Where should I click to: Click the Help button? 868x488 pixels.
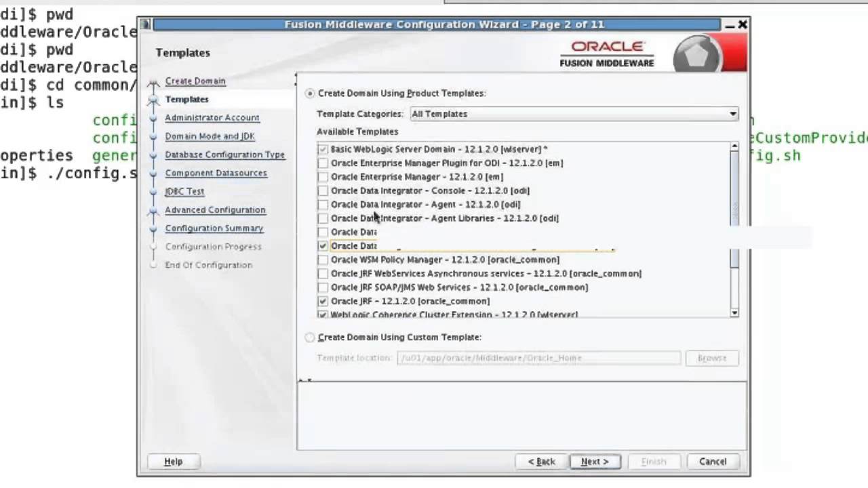174,462
